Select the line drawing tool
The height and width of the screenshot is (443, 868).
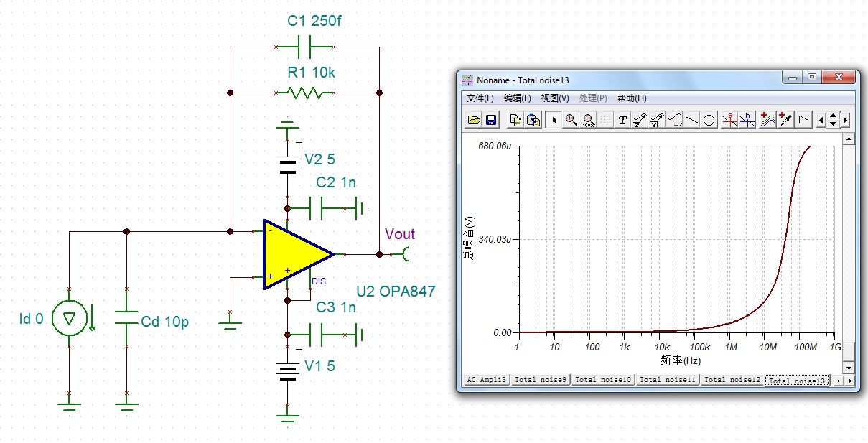point(692,121)
